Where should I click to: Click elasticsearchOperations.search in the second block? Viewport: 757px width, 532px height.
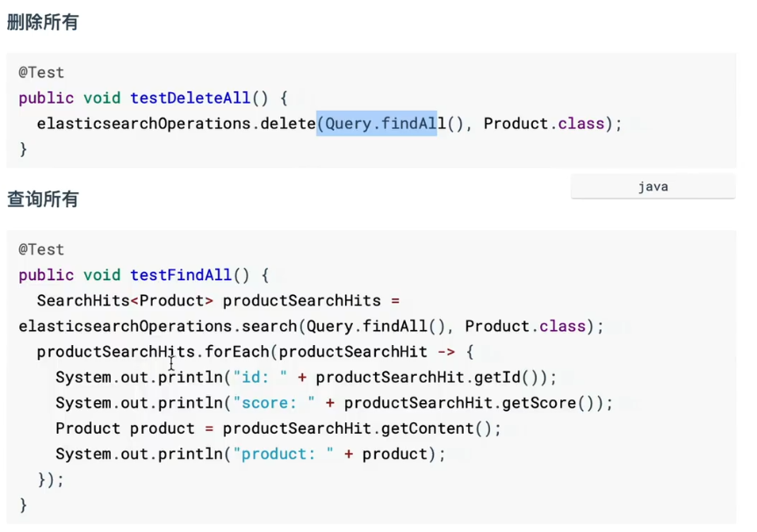point(157,326)
